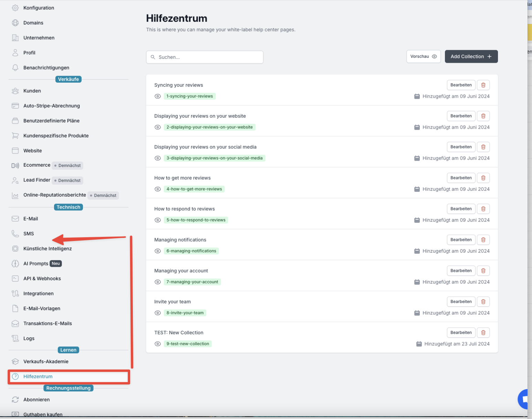Click the SMS phone icon
This screenshot has height=419, width=532.
pyautogui.click(x=15, y=234)
